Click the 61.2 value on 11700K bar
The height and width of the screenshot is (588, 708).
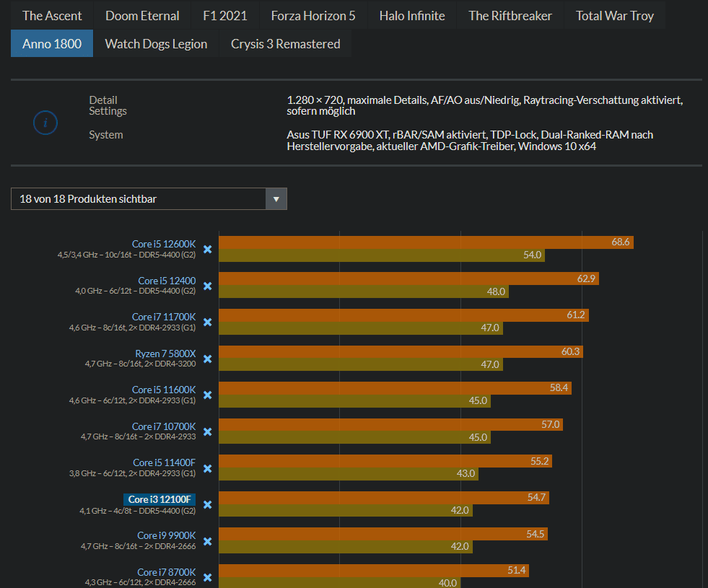point(576,315)
